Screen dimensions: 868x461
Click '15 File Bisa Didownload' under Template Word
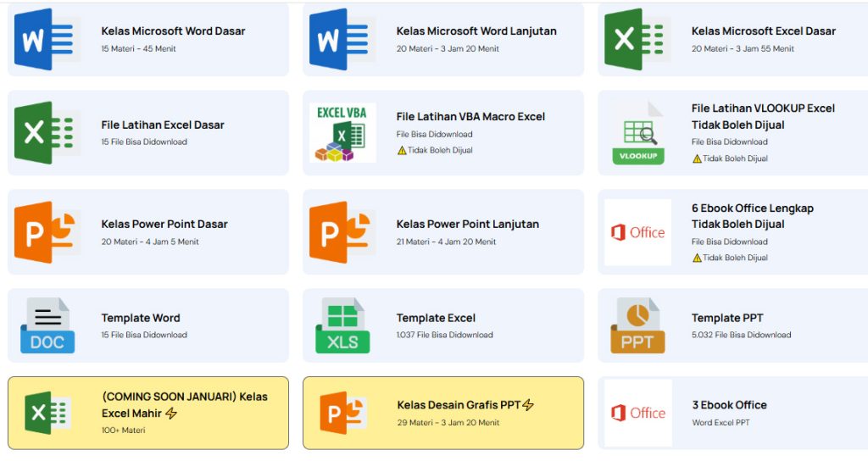(144, 335)
